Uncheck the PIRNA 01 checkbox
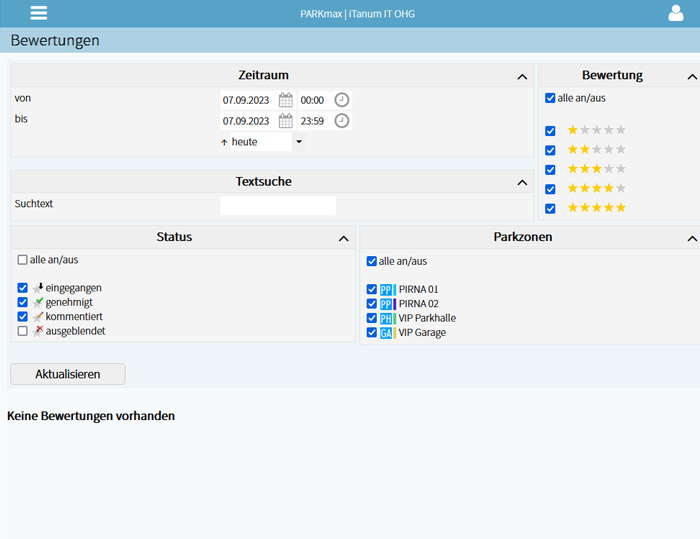The width and height of the screenshot is (700, 539). pyautogui.click(x=371, y=289)
